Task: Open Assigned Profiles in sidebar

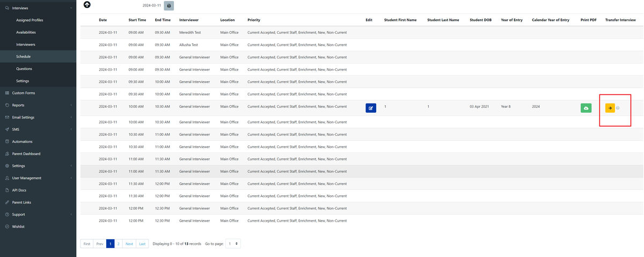Action: (x=30, y=20)
